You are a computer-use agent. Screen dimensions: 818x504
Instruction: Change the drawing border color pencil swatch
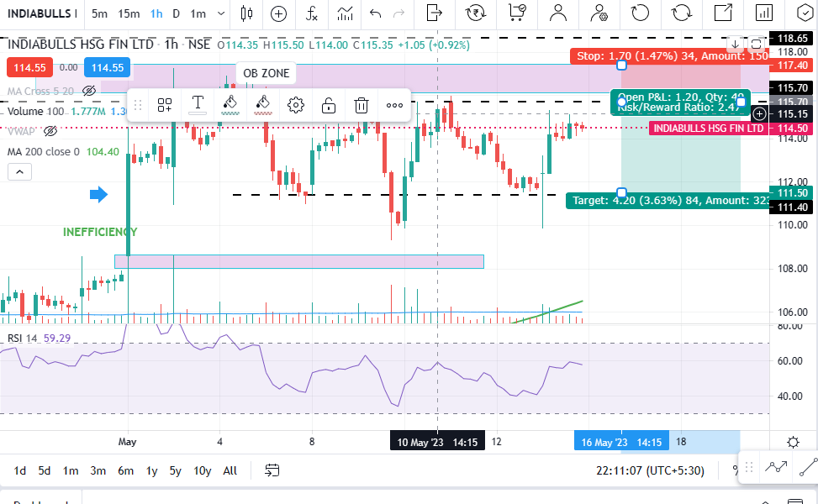click(230, 105)
